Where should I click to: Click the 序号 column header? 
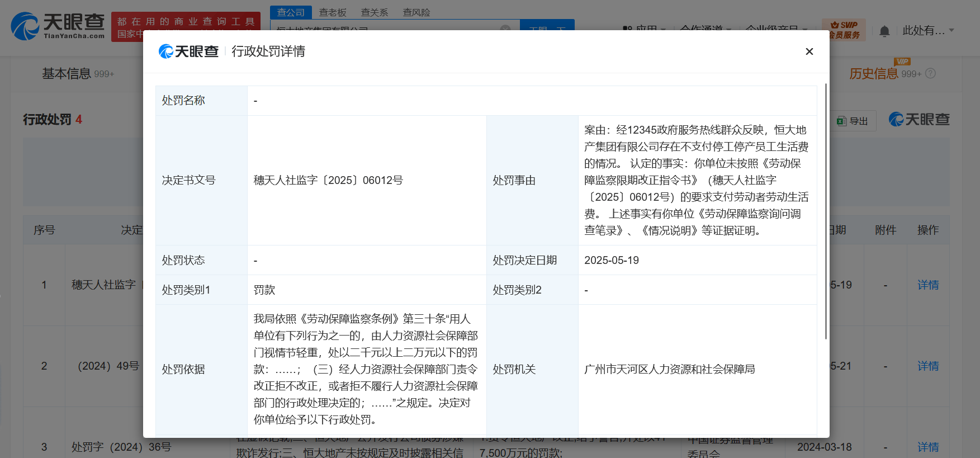pos(44,230)
